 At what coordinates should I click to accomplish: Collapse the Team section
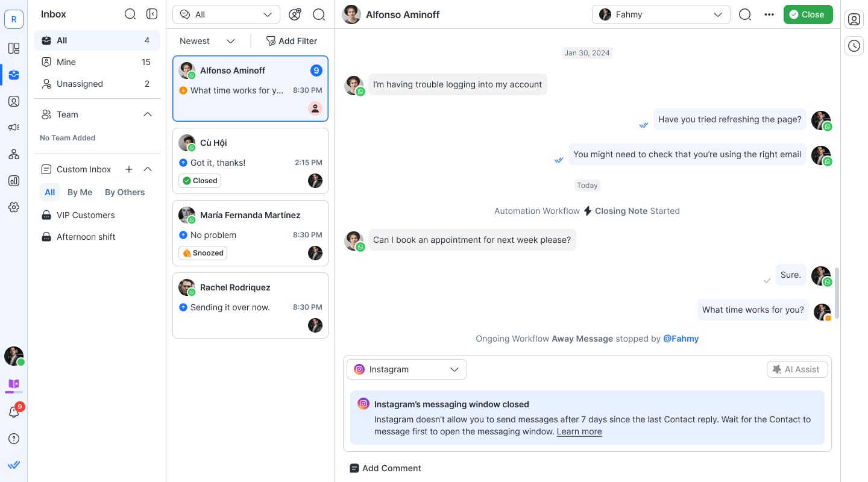(148, 114)
